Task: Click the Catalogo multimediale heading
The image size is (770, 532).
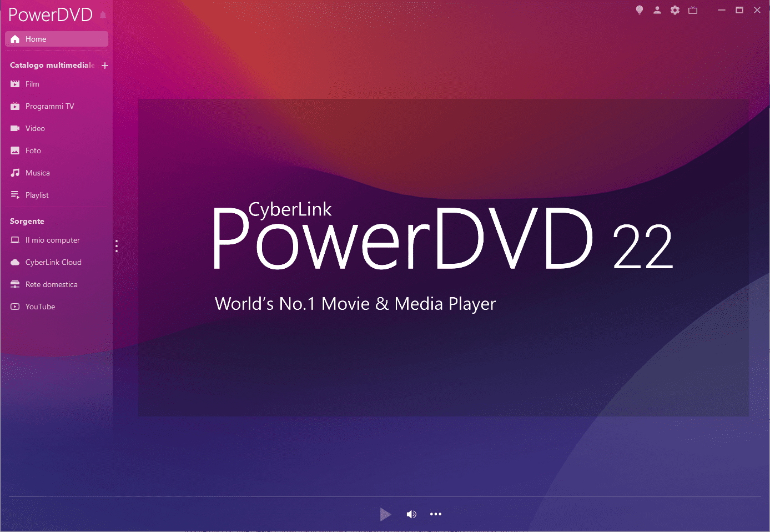Action: [52, 65]
